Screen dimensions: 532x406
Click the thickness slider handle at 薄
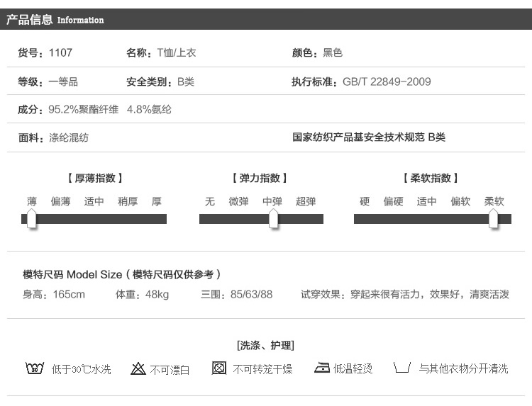pos(32,219)
